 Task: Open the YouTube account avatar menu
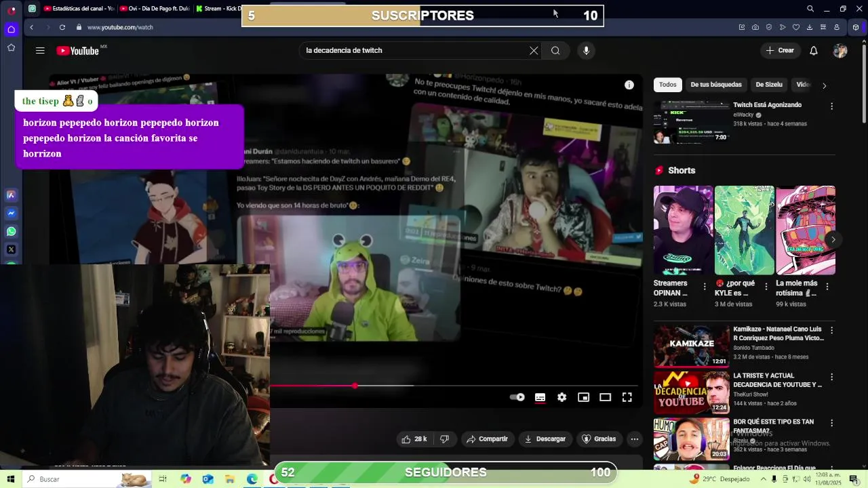[x=840, y=51]
